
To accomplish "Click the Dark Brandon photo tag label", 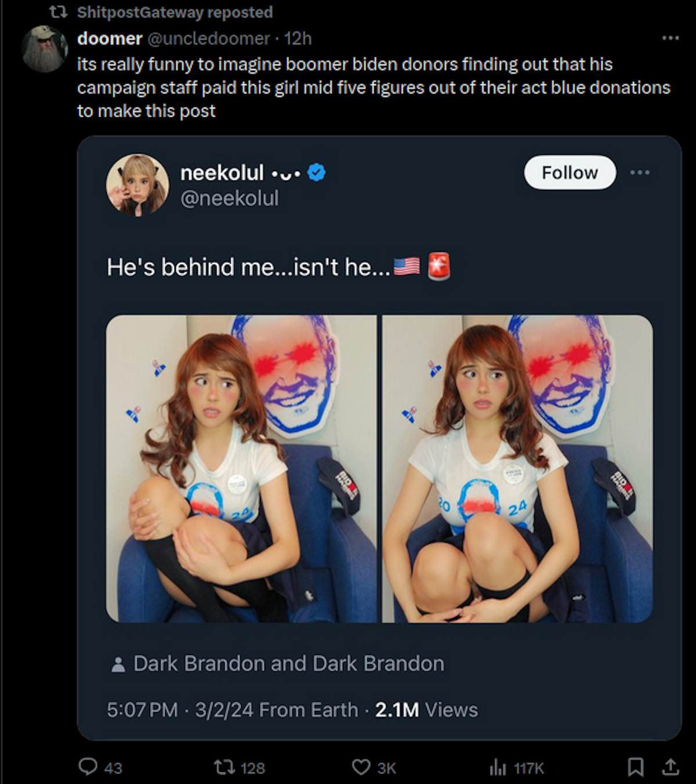I will pyautogui.click(x=288, y=663).
